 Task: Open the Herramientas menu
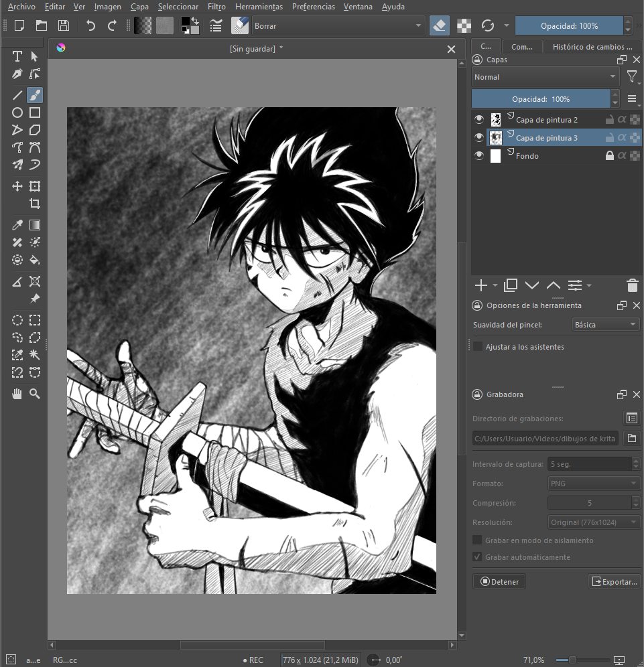[x=259, y=7]
